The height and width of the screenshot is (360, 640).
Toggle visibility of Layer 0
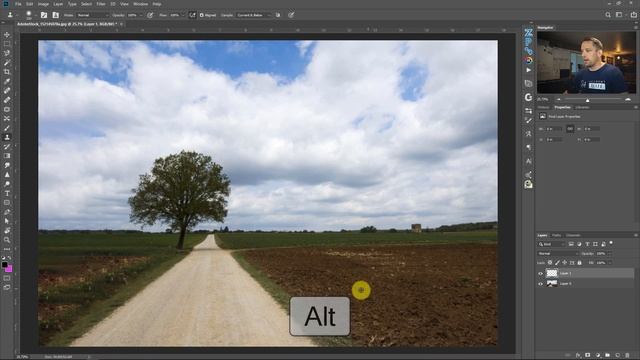[x=541, y=284]
